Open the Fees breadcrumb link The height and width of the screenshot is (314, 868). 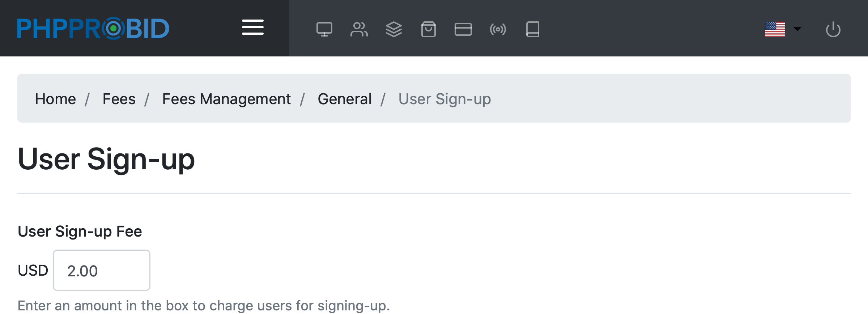tap(119, 99)
